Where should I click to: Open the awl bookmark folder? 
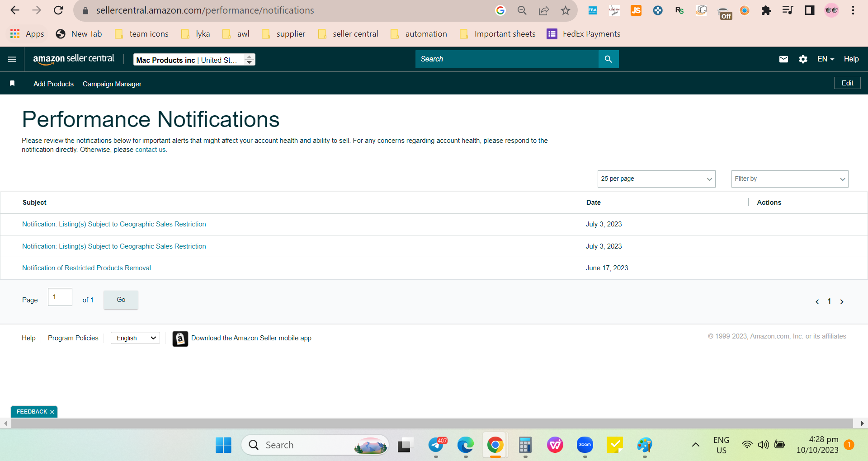tap(236, 34)
